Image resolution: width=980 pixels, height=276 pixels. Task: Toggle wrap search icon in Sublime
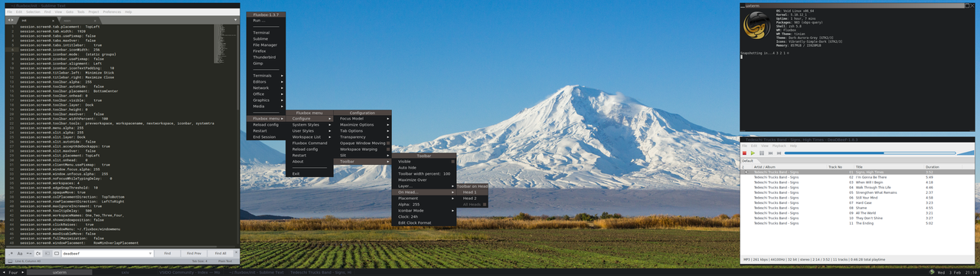pyautogui.click(x=38, y=253)
